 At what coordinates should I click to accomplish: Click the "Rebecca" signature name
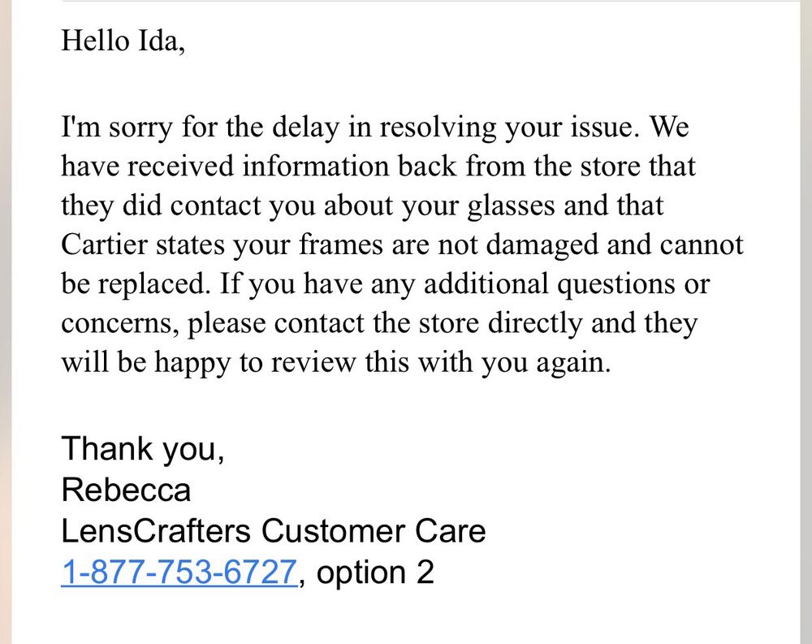click(x=126, y=490)
